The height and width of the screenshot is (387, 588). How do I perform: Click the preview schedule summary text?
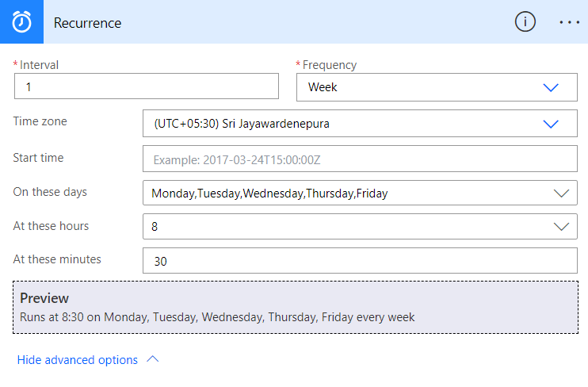click(x=217, y=316)
